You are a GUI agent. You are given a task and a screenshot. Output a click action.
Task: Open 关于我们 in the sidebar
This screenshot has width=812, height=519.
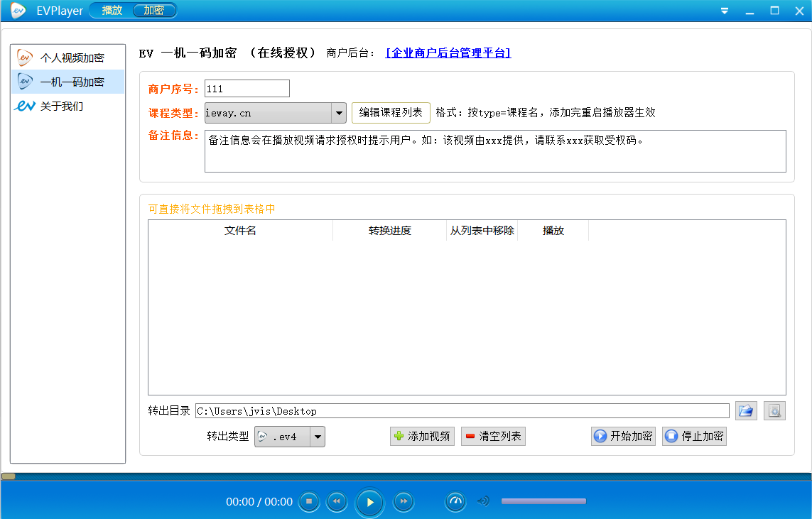point(61,106)
